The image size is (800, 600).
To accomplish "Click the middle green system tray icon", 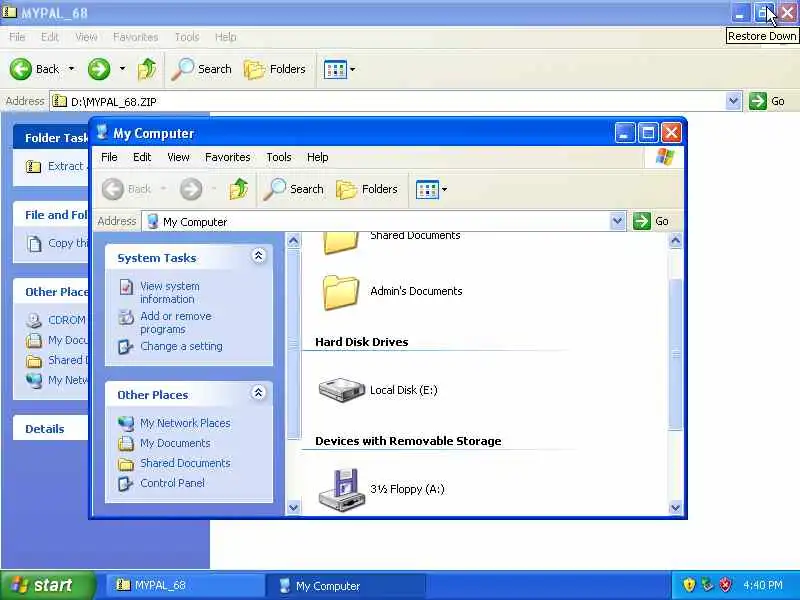I will coord(708,585).
